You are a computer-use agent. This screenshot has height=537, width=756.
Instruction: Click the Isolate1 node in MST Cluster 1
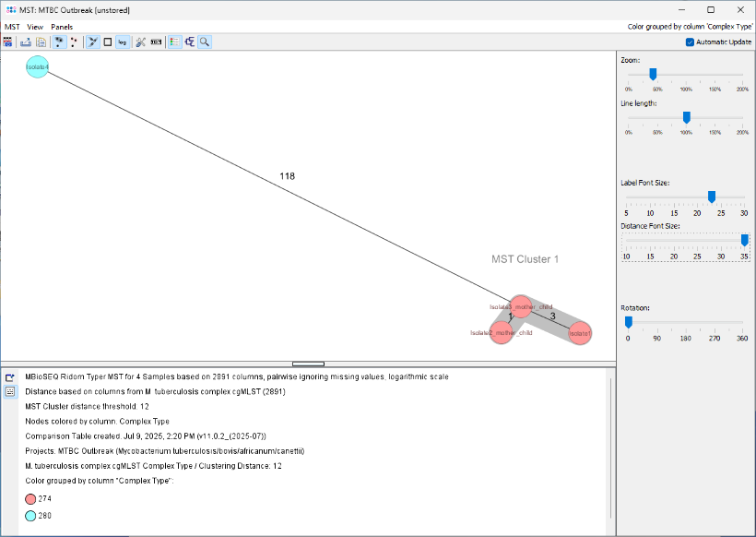pyautogui.click(x=578, y=331)
